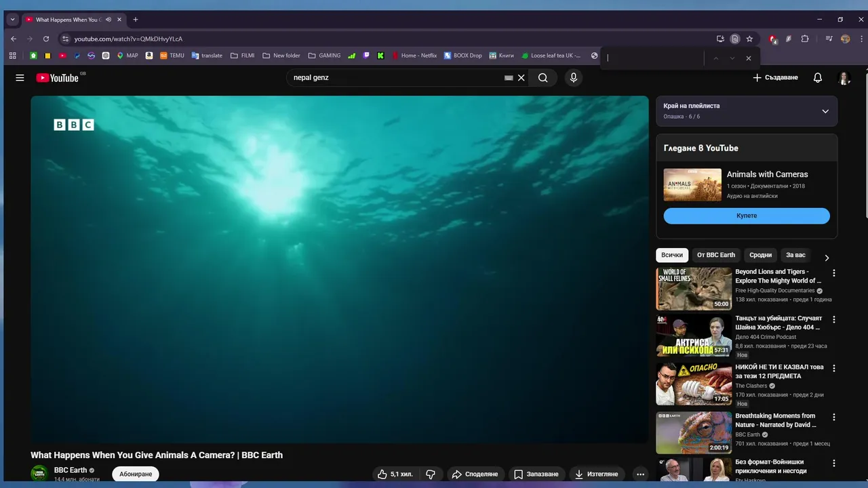Run search with magnifier button

point(543,78)
